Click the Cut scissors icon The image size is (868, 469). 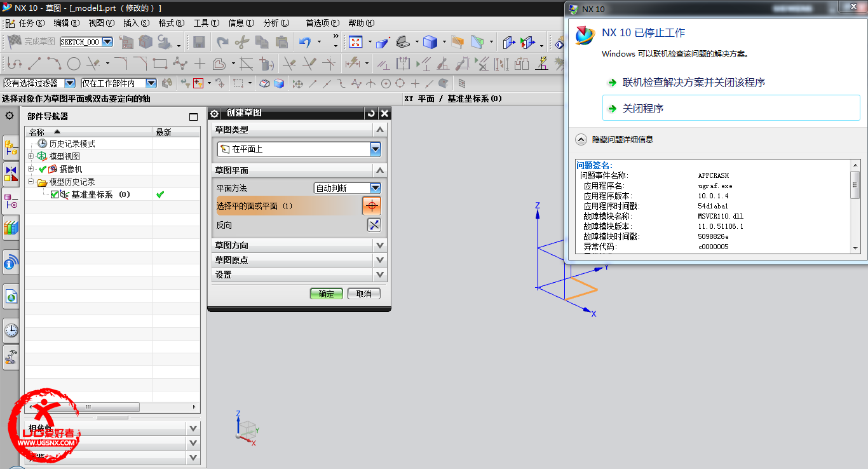coord(241,43)
